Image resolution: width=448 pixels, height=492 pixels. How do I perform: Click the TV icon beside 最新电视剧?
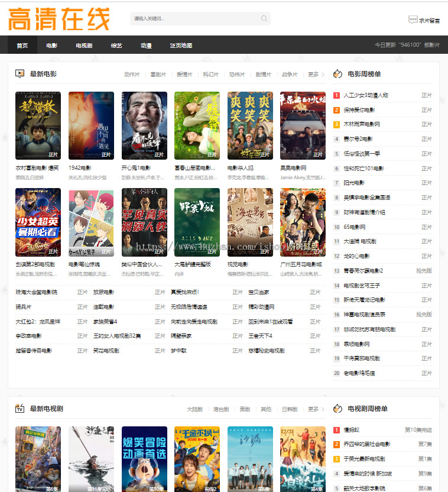20,409
